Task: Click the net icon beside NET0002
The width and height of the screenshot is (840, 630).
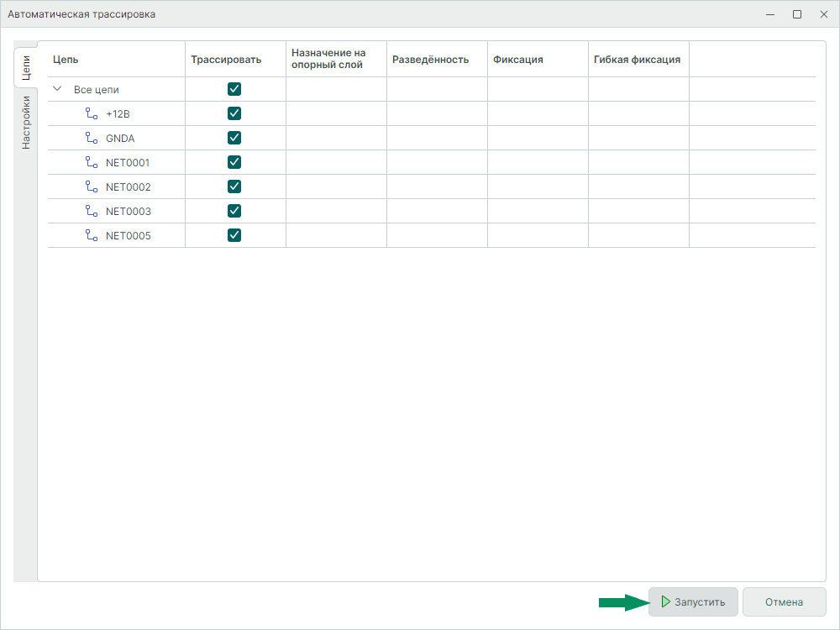Action: [x=92, y=186]
